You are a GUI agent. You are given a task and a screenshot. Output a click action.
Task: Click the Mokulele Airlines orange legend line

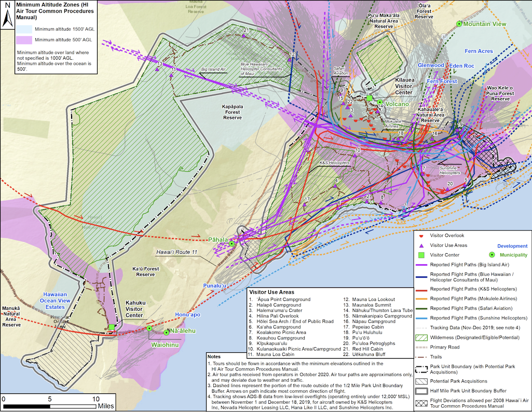421,299
